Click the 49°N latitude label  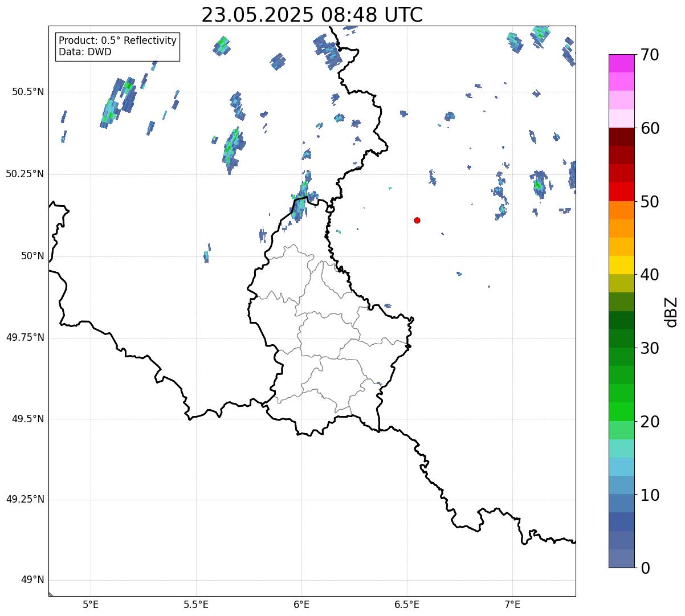click(x=32, y=580)
